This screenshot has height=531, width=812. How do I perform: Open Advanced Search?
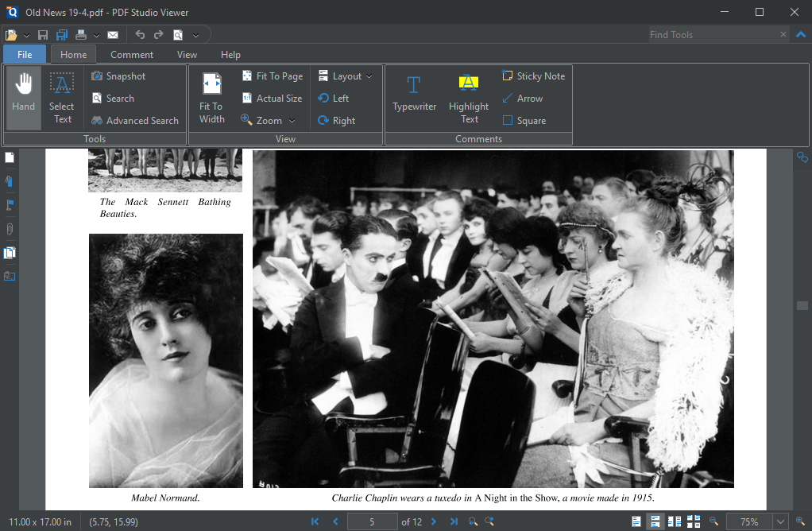point(135,121)
